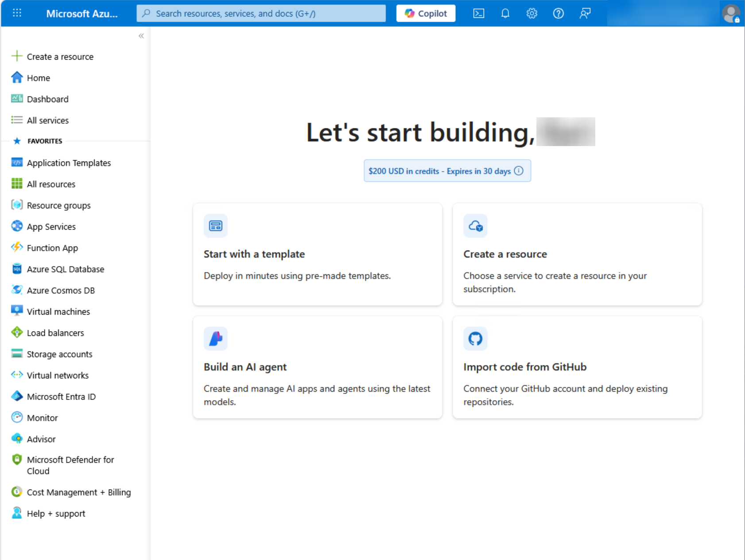Click the Monitor gauge icon
This screenshot has width=745, height=560.
point(17,417)
